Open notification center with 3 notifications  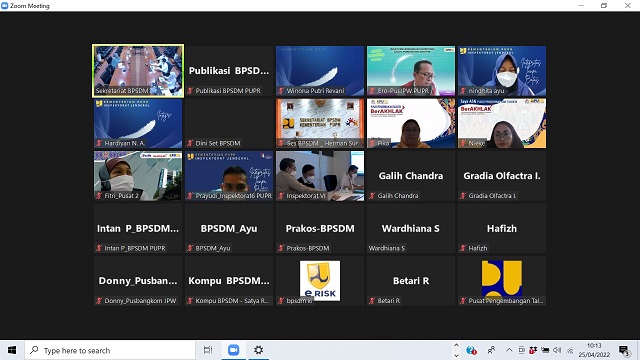pyautogui.click(x=624, y=351)
